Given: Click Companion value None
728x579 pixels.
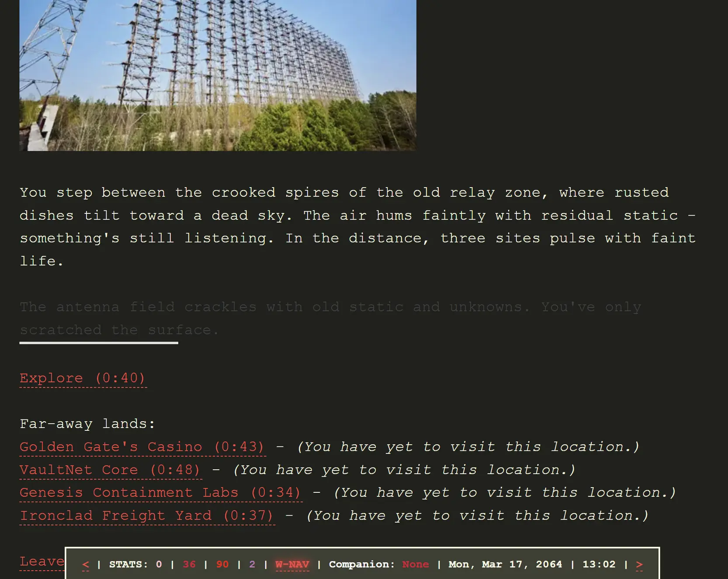Looking at the screenshot, I should [x=415, y=565].
